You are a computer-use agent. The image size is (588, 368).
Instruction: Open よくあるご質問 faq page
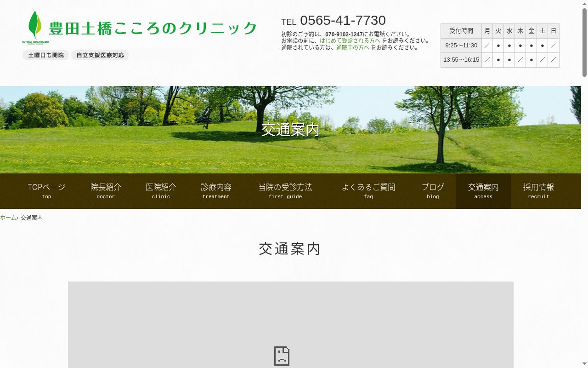[x=368, y=191]
